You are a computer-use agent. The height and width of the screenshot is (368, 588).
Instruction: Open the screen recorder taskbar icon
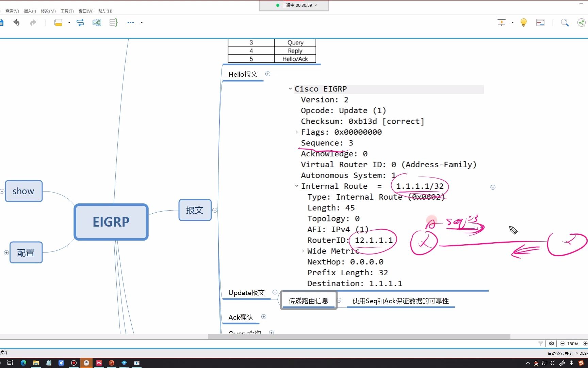(x=73, y=363)
